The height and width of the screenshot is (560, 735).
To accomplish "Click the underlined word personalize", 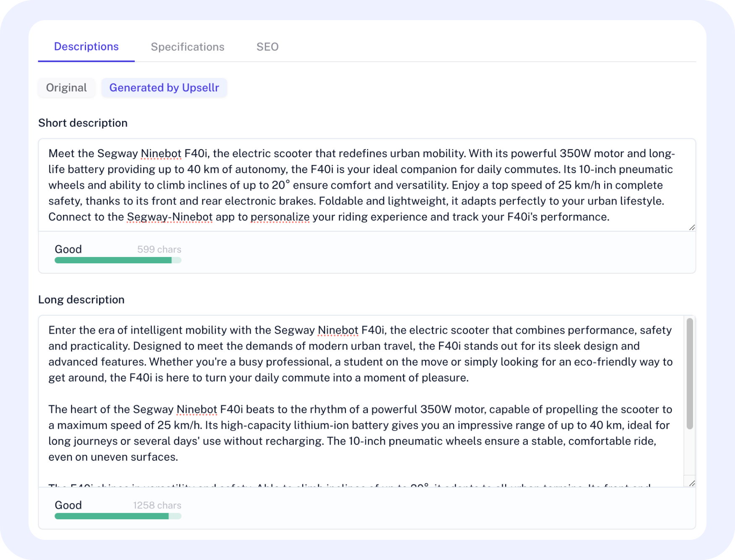I will (x=280, y=217).
